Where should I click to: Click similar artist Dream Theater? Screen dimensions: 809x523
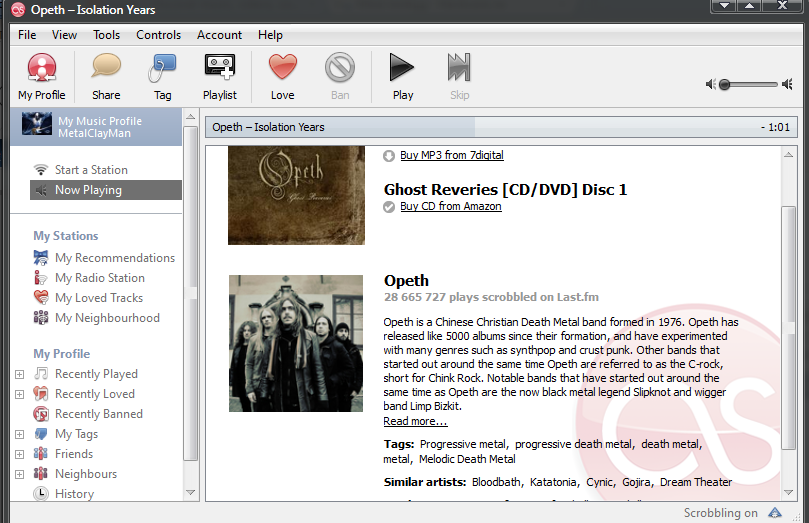click(x=696, y=482)
